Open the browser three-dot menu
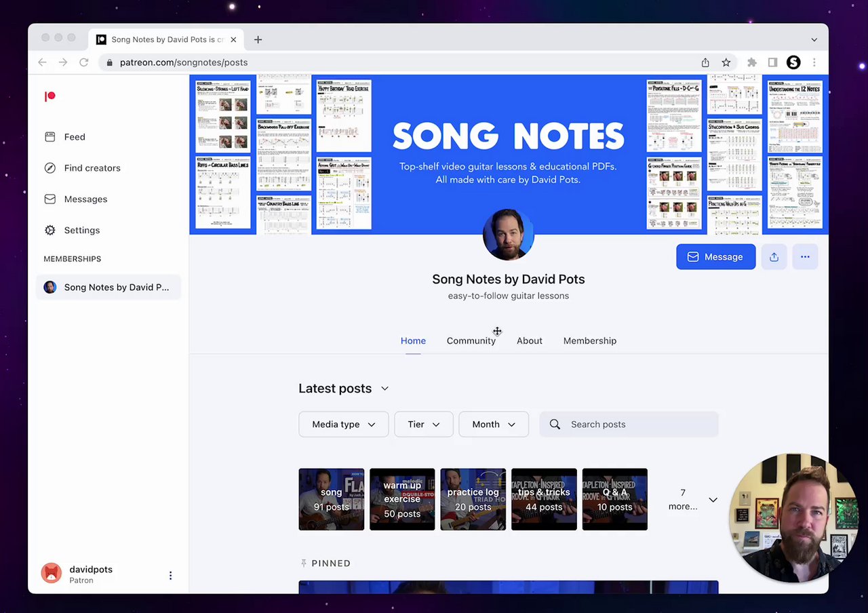This screenshot has height=613, width=868. click(x=814, y=62)
